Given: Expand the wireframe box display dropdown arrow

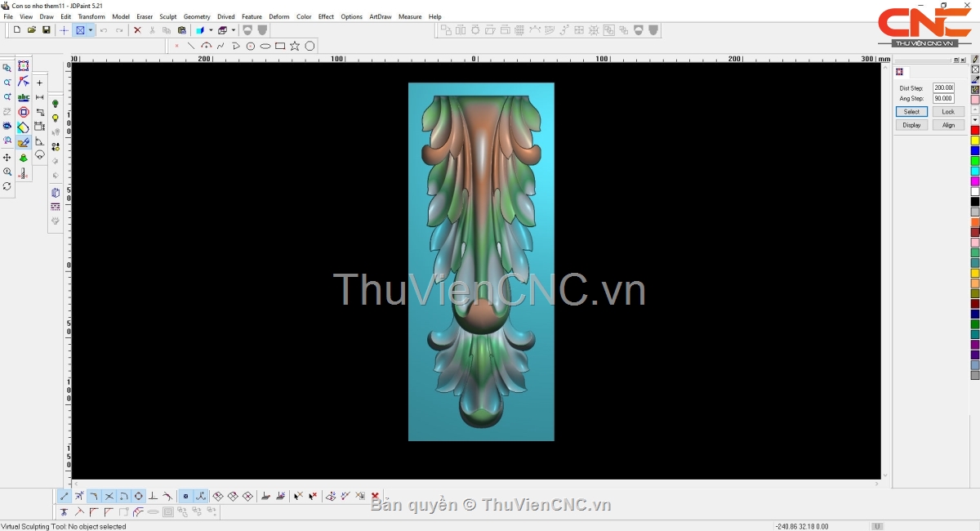Looking at the screenshot, I should 234,30.
